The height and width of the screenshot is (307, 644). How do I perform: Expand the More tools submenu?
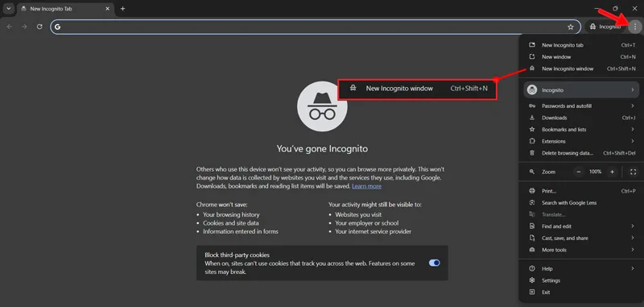click(x=581, y=250)
